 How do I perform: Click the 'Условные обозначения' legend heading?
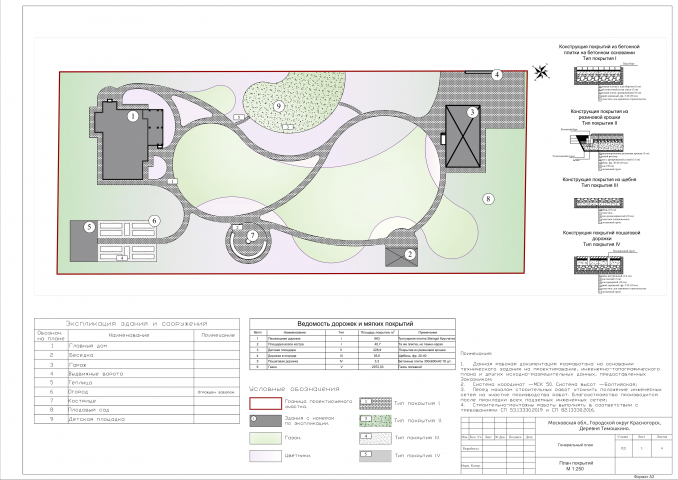(x=294, y=389)
